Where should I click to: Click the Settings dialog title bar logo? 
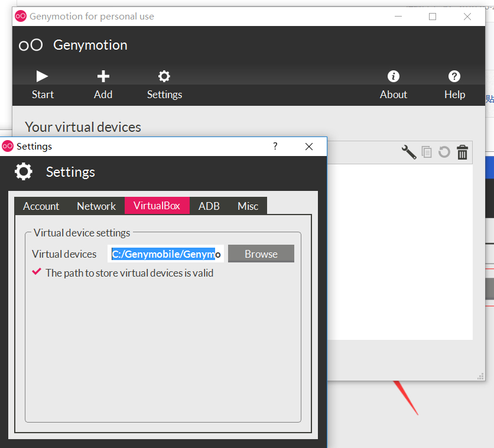8,146
